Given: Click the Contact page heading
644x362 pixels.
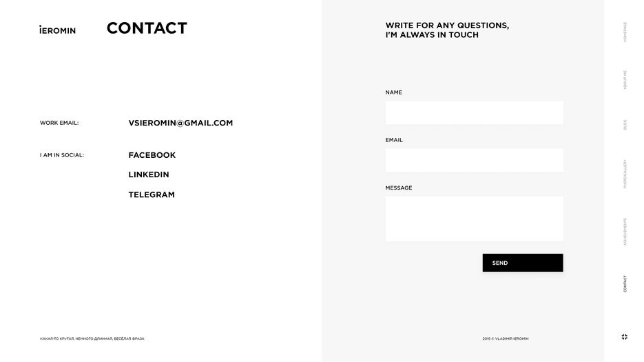Looking at the screenshot, I should [147, 28].
